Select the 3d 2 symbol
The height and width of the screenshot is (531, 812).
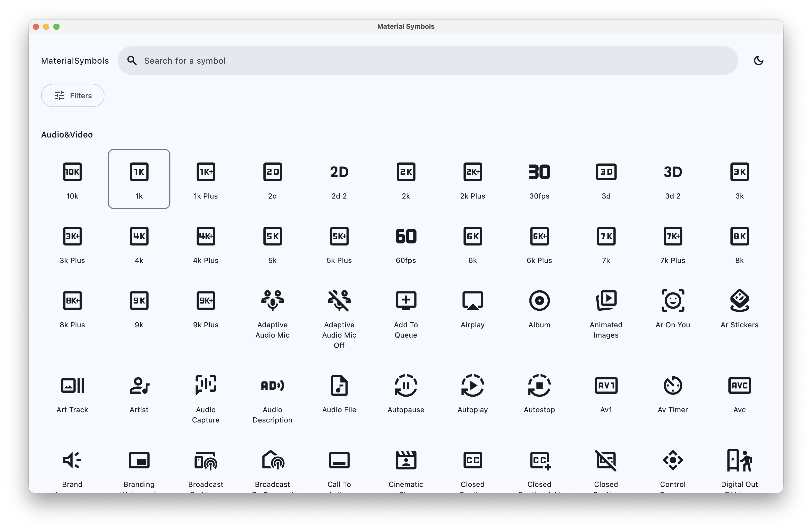pyautogui.click(x=672, y=172)
